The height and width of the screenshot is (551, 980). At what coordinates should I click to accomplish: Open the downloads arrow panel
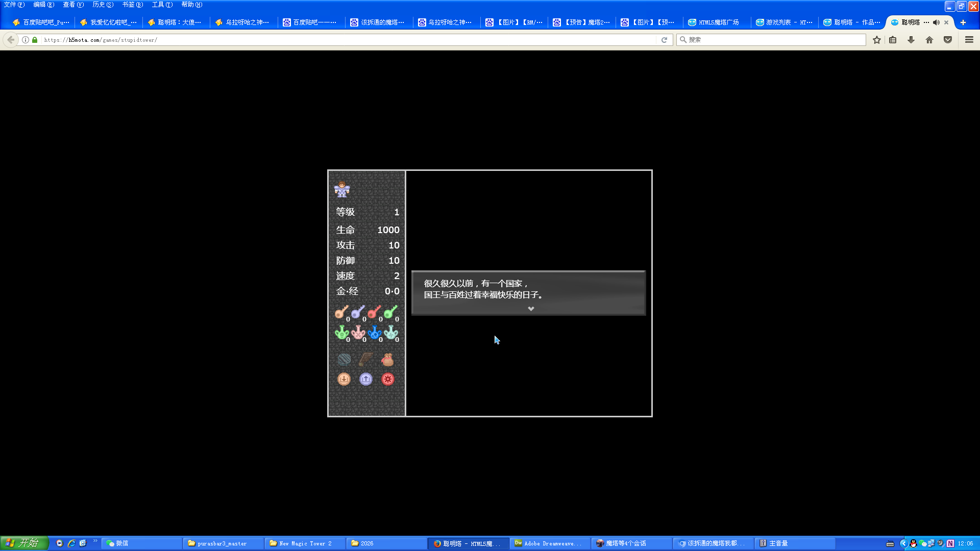[x=911, y=40]
